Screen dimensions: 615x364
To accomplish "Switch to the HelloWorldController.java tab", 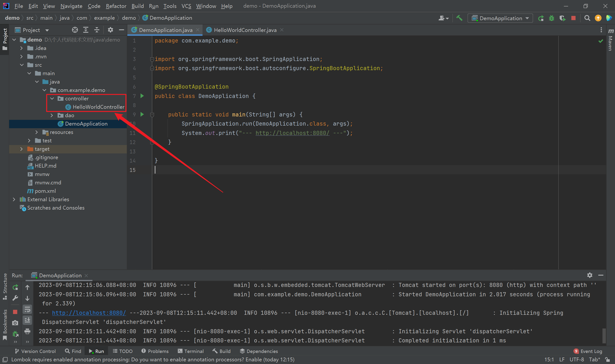I will pyautogui.click(x=245, y=30).
